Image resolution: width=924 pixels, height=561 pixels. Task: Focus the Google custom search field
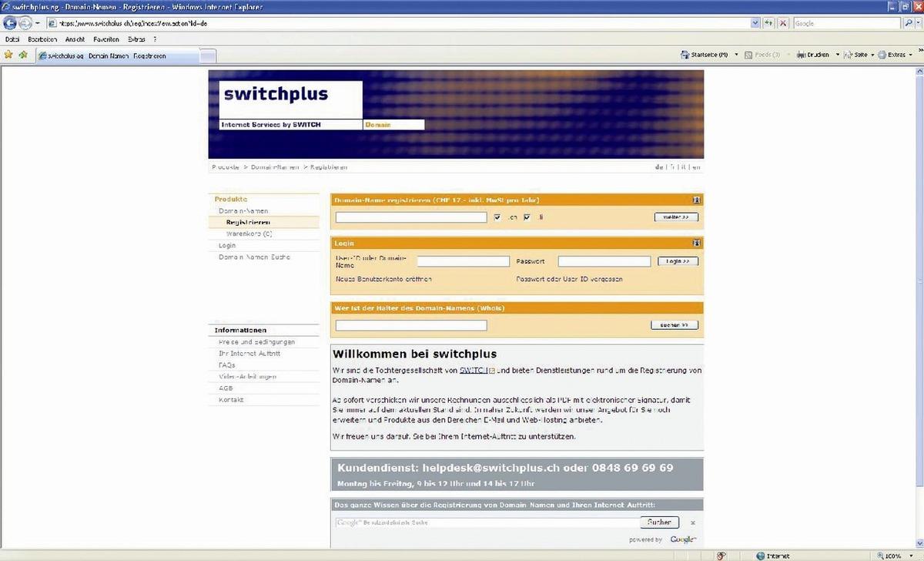[x=486, y=522]
